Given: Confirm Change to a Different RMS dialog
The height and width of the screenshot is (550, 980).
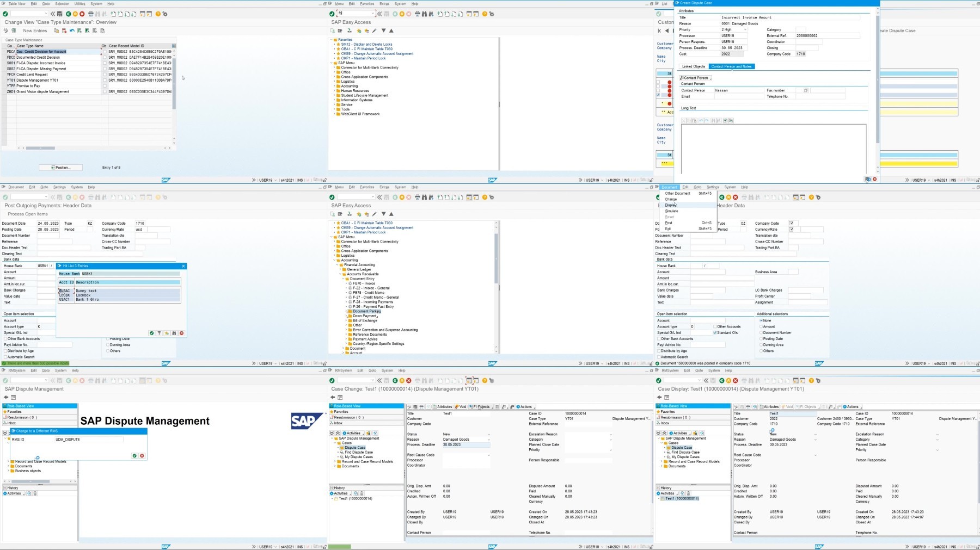Looking at the screenshot, I should pos(134,455).
